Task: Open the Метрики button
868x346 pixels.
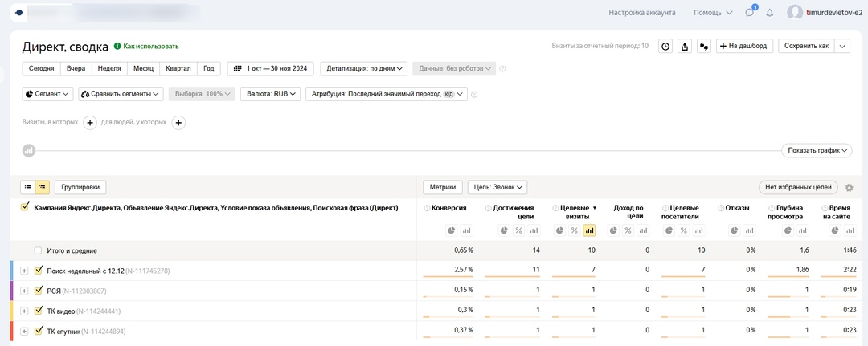Action: click(x=443, y=187)
